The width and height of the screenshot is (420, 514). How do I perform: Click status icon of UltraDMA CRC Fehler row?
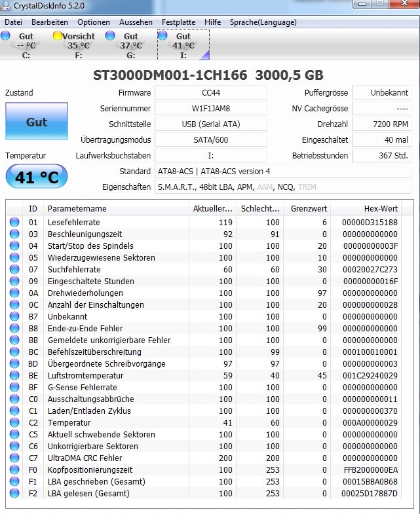(x=14, y=458)
